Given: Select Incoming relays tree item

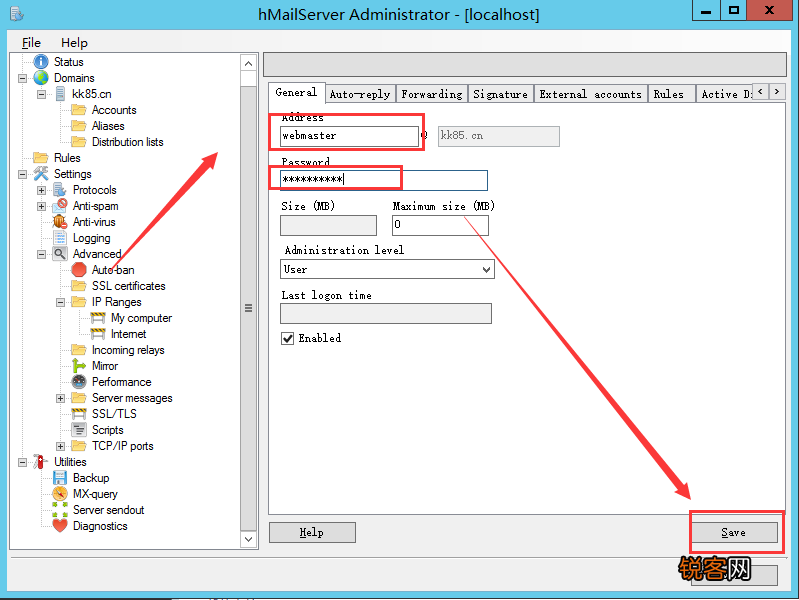Looking at the screenshot, I should click(x=128, y=350).
